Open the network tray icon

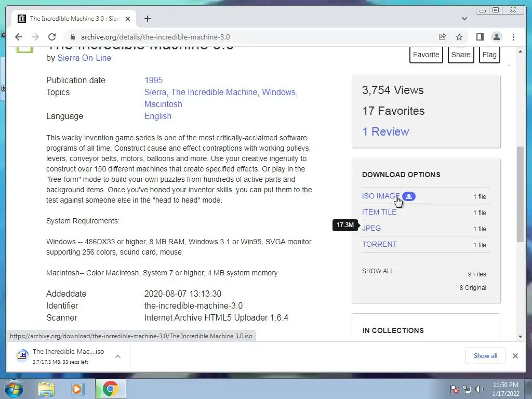pyautogui.click(x=467, y=389)
